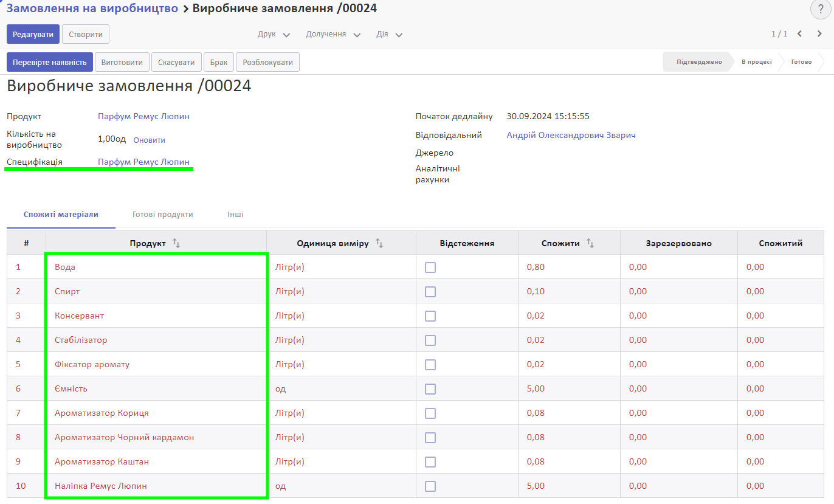Open the Долучення dropdown menu
The width and height of the screenshot is (834, 504).
click(333, 34)
